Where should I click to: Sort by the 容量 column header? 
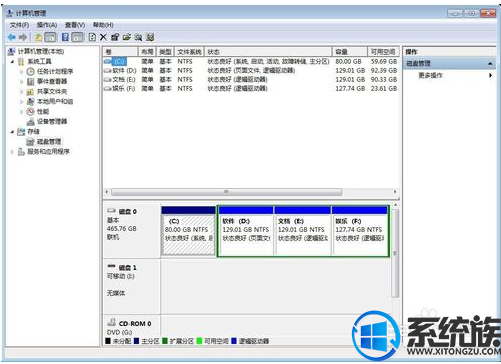coord(350,52)
